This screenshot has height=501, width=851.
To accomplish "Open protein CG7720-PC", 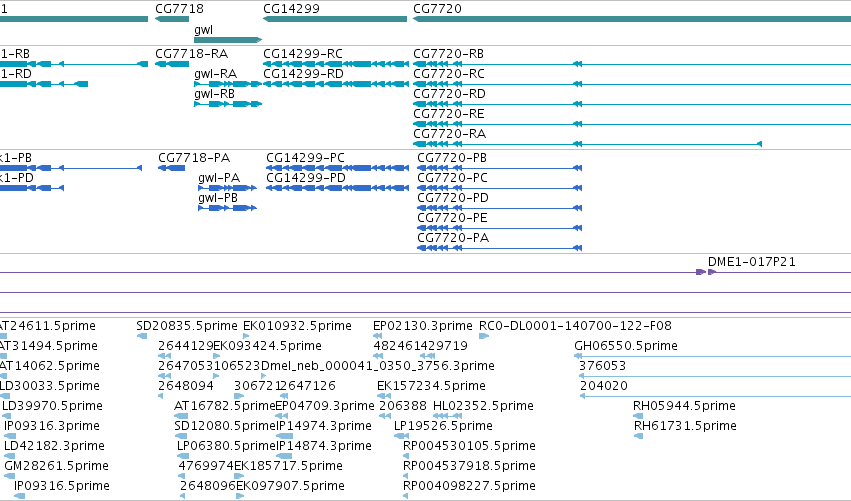I will tap(453, 178).
